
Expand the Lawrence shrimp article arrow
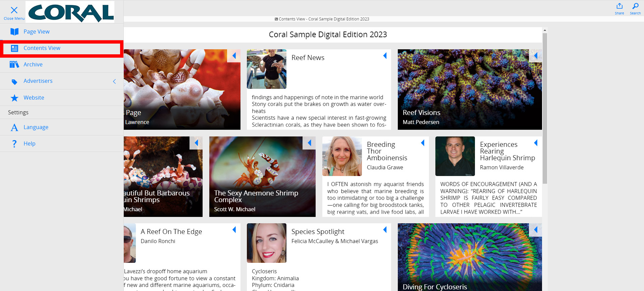pos(234,56)
